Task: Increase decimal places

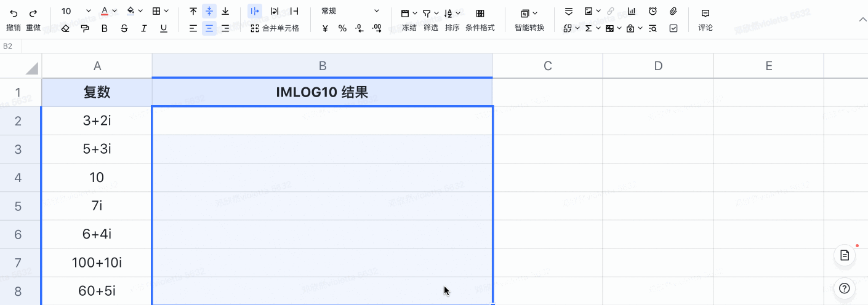Action: (x=377, y=28)
